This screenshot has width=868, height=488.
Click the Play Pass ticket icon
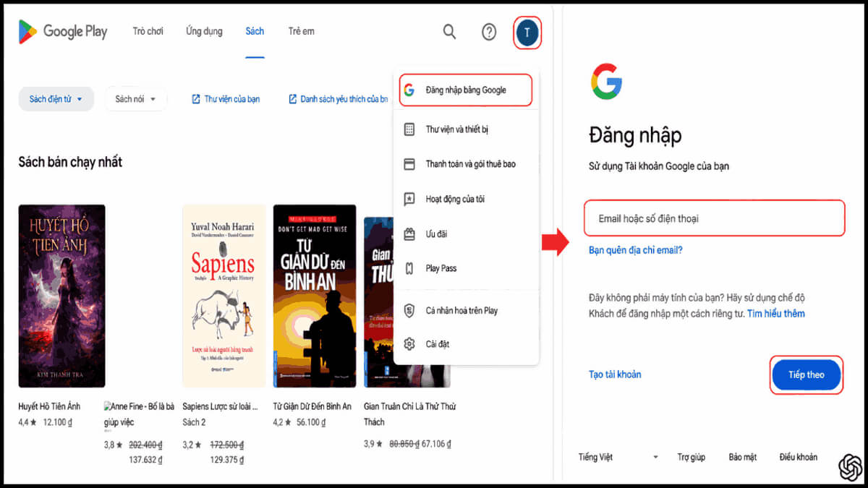(409, 268)
